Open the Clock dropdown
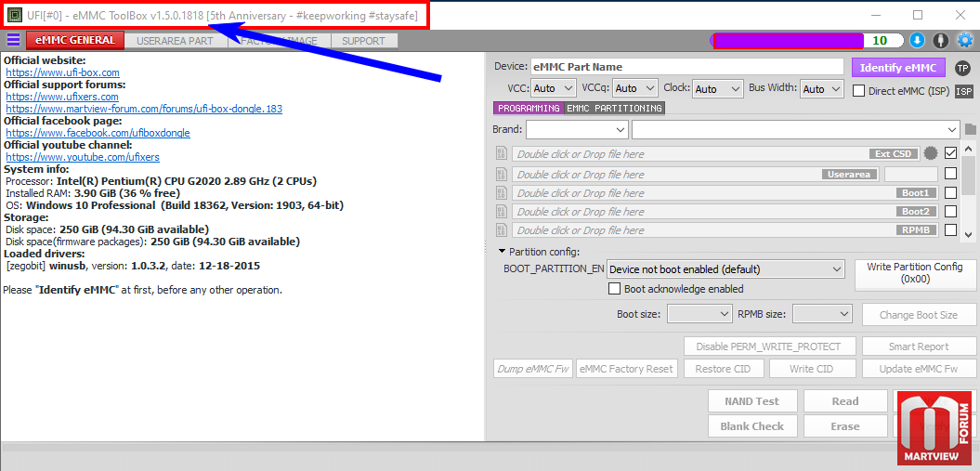Viewport: 980px width, 471px height. [717, 88]
